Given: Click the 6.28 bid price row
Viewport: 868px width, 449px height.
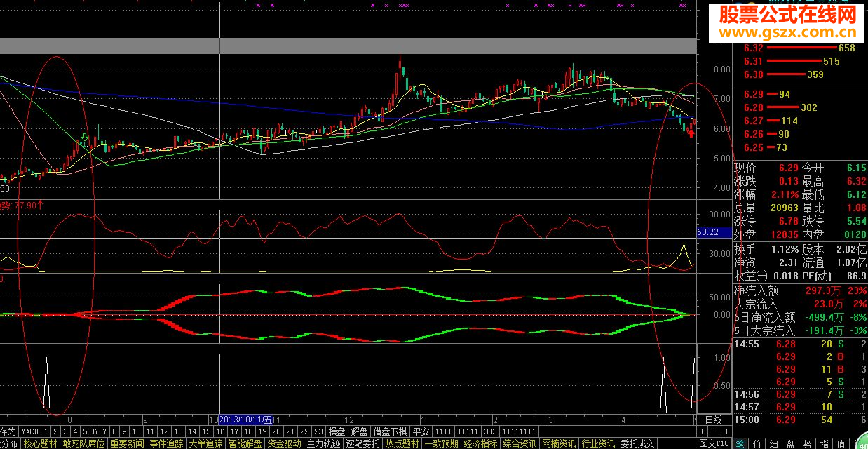Looking at the screenshot, I should pyautogui.click(x=800, y=107).
